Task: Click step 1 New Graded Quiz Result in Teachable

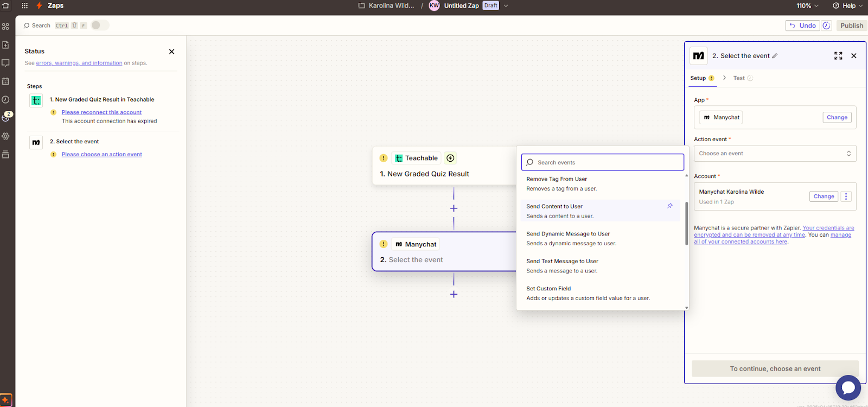Action: [102, 99]
